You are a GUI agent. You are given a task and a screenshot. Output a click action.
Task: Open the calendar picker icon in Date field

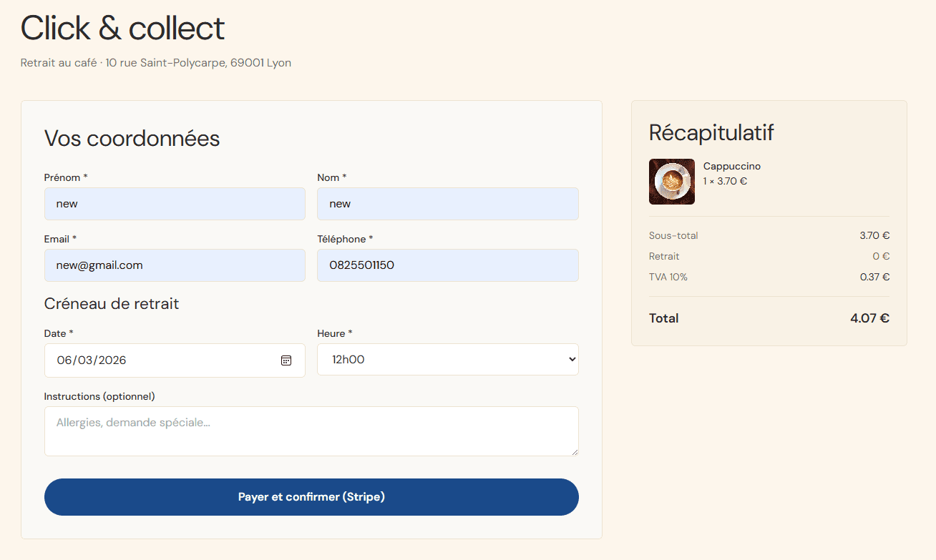click(286, 360)
